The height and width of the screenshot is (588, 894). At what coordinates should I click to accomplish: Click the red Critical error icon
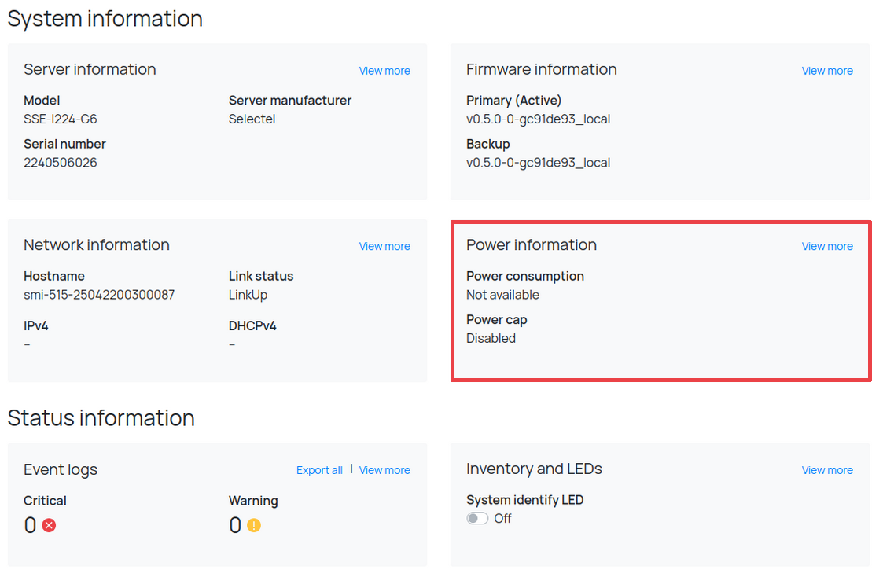click(49, 525)
